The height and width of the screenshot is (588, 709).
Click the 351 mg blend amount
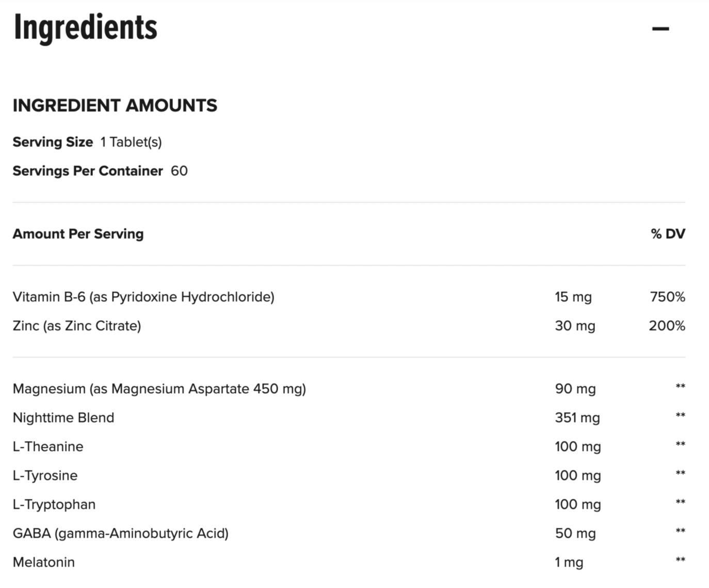click(577, 418)
